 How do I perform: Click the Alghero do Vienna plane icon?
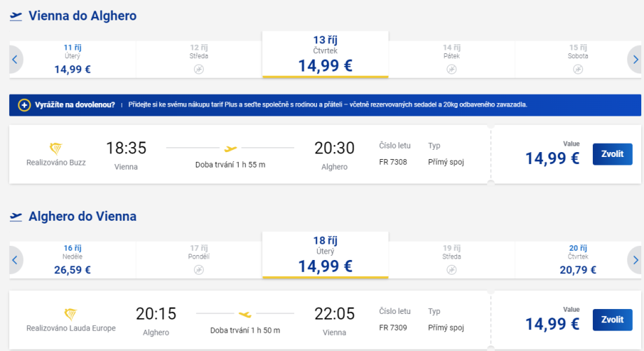coord(16,216)
